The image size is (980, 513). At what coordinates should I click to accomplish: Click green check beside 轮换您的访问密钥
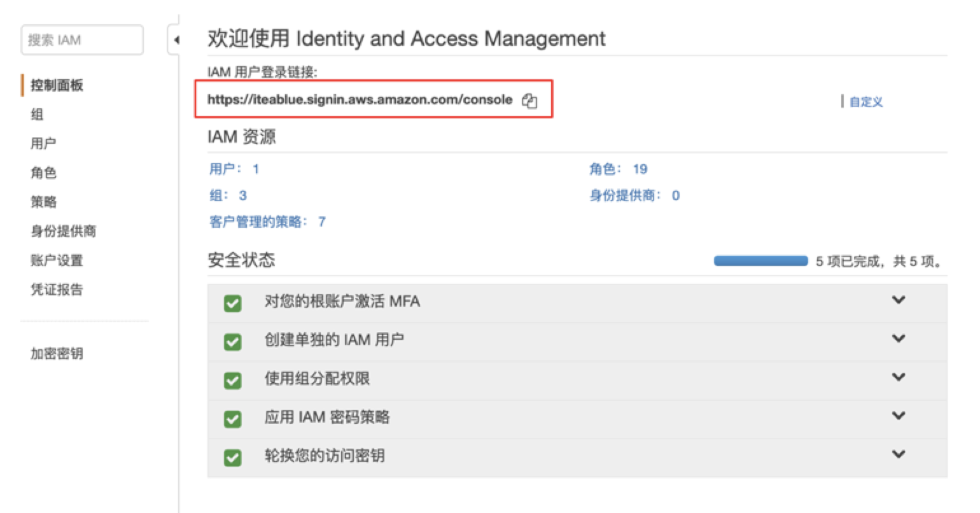tap(233, 458)
